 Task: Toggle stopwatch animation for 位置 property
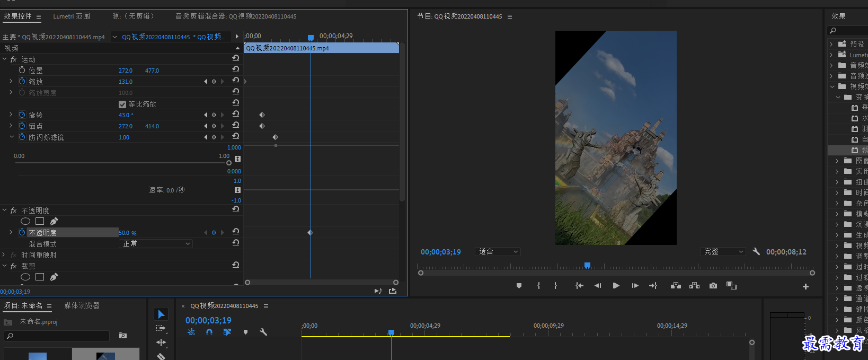22,70
